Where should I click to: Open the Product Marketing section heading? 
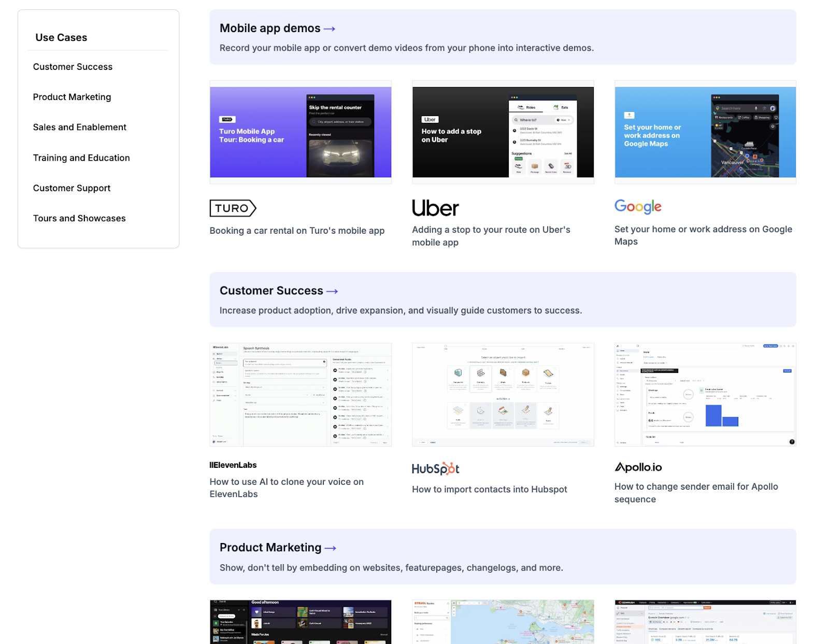(270, 548)
